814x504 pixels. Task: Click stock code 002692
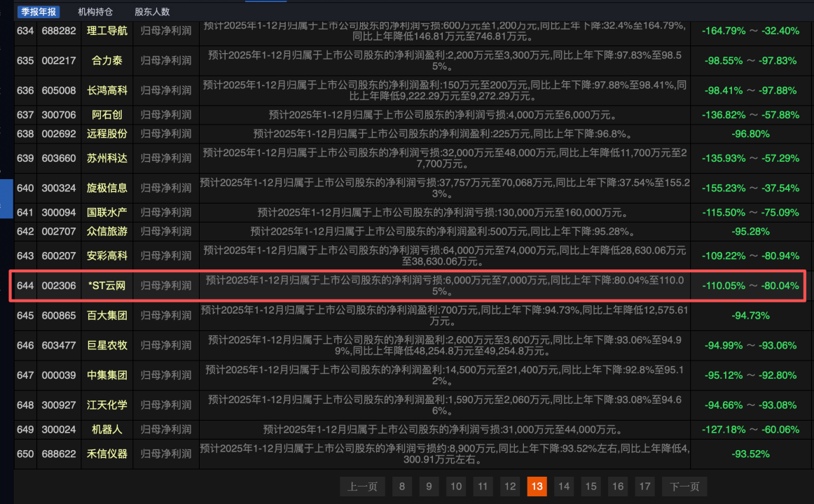point(59,134)
